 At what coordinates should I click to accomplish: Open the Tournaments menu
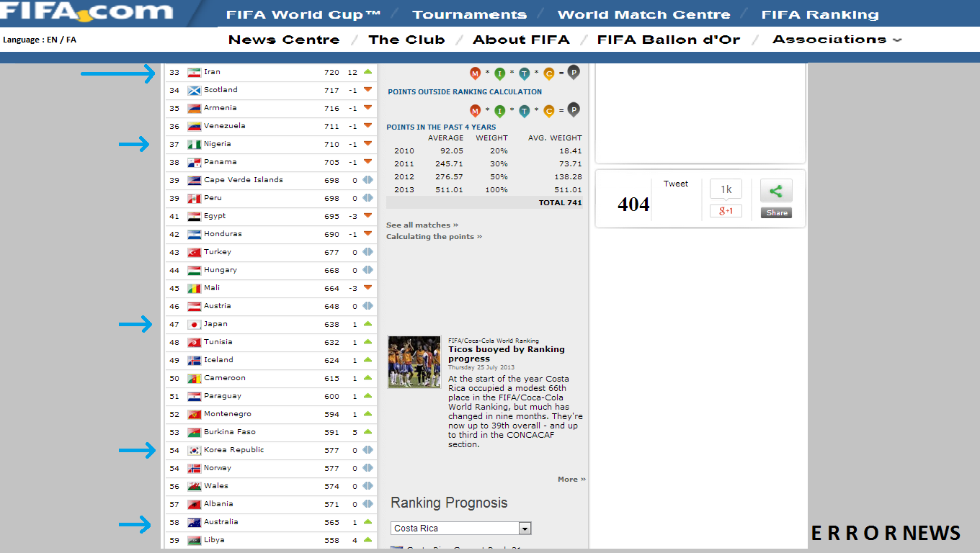pos(469,14)
